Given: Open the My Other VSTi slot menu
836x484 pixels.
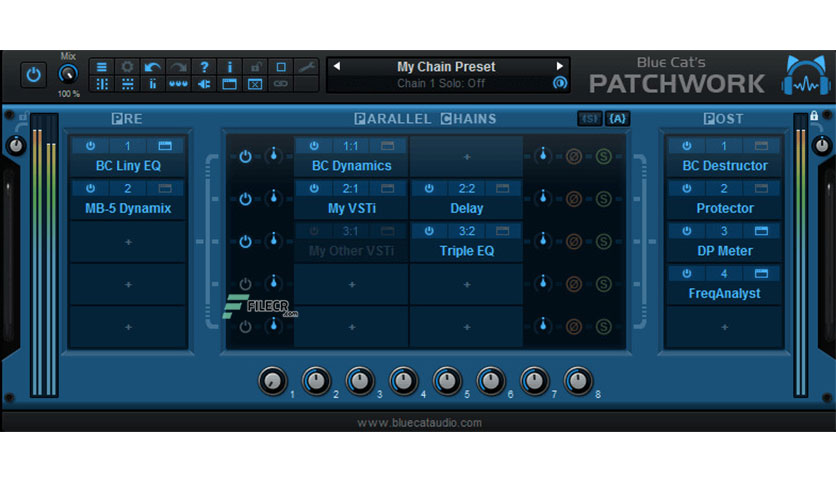Looking at the screenshot, I should click(352, 251).
